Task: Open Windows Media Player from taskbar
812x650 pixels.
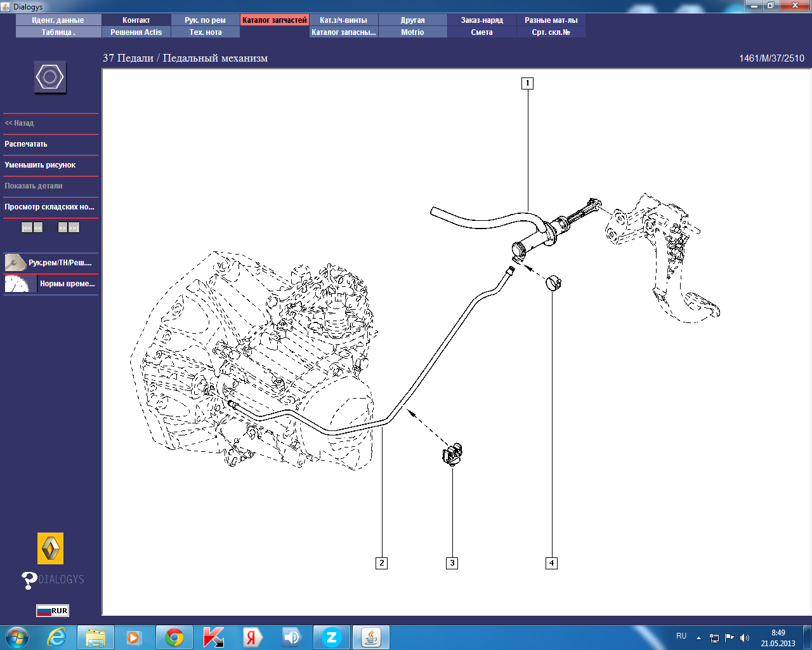Action: click(134, 637)
